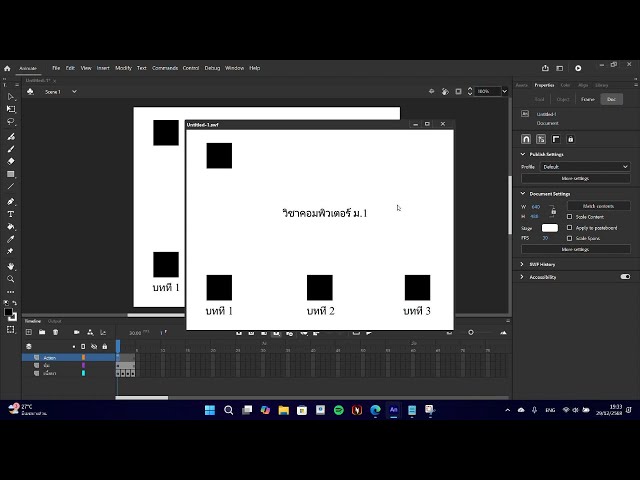
Task: Click the workspace switcher icon
Action: tap(560, 68)
